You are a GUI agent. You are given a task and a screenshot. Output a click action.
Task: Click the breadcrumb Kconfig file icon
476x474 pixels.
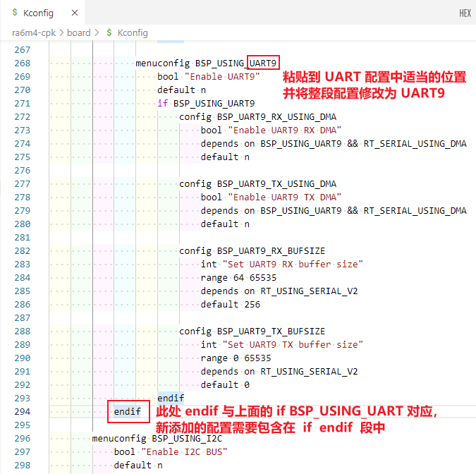(x=108, y=32)
